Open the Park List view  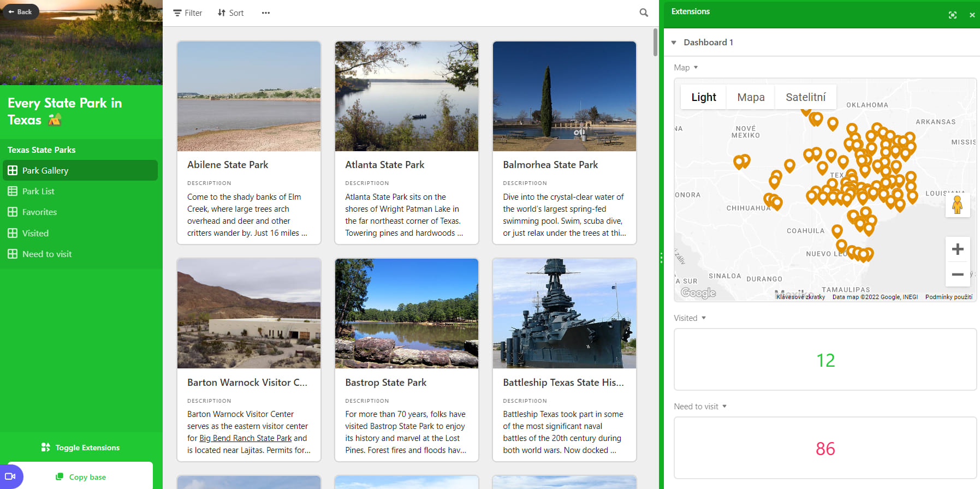[x=38, y=192]
